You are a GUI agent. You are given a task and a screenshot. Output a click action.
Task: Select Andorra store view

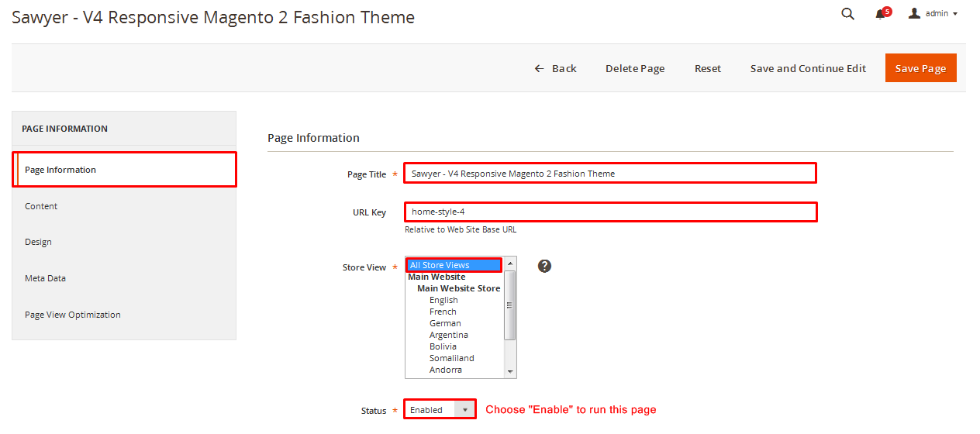tap(454, 370)
